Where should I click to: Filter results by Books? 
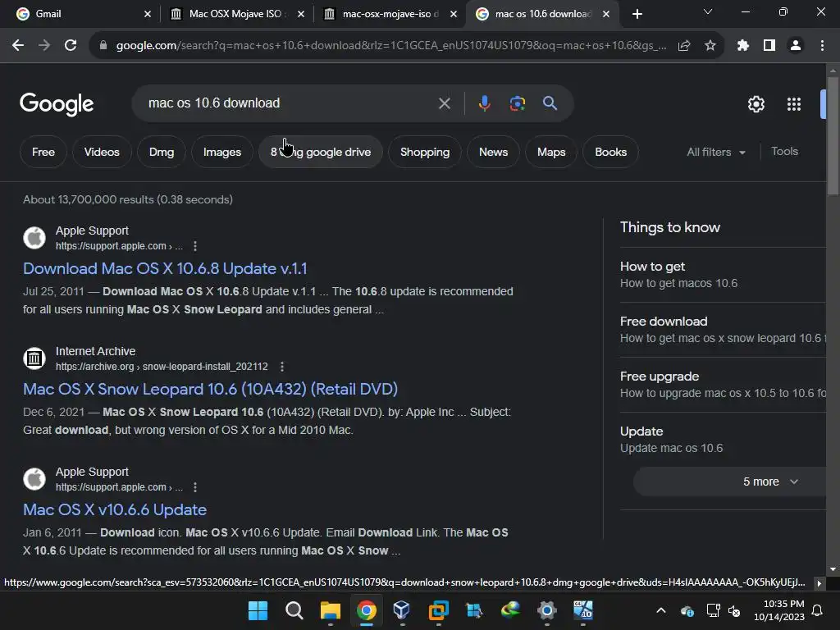click(x=610, y=152)
